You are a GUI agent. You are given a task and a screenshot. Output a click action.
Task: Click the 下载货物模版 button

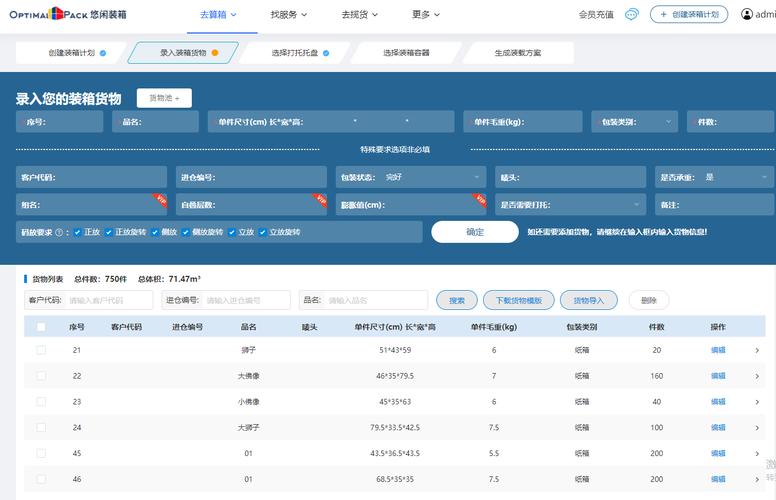pos(518,300)
